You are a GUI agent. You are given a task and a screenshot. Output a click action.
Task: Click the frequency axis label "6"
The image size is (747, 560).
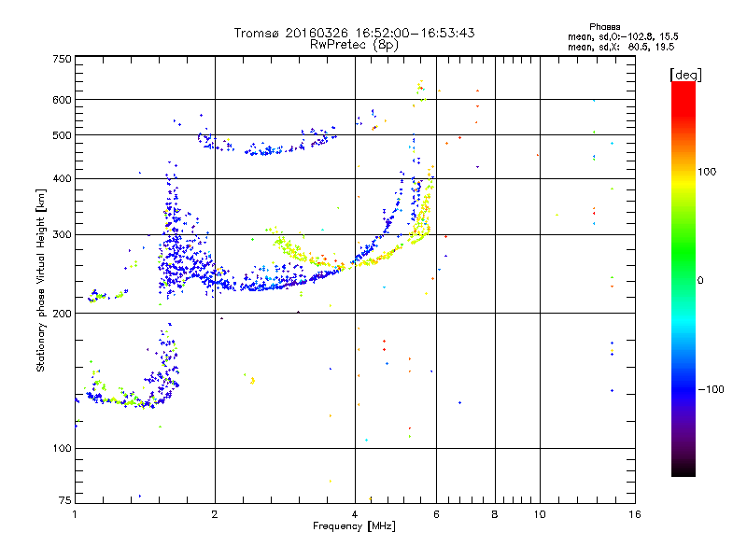[x=436, y=514]
